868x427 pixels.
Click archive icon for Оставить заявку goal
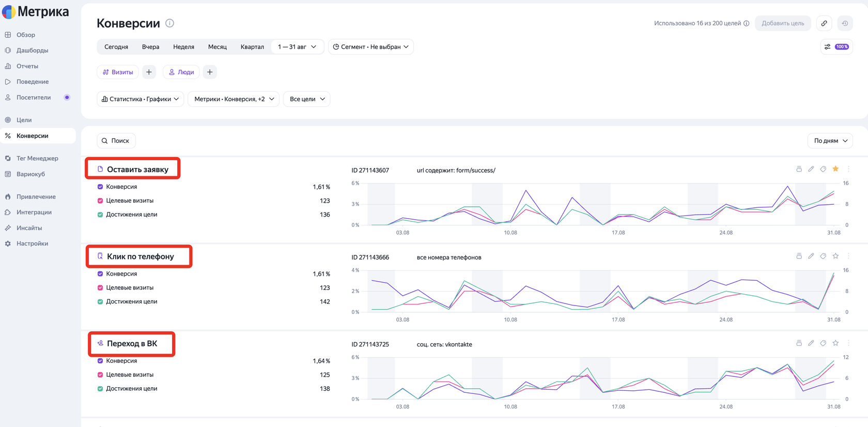(x=799, y=169)
